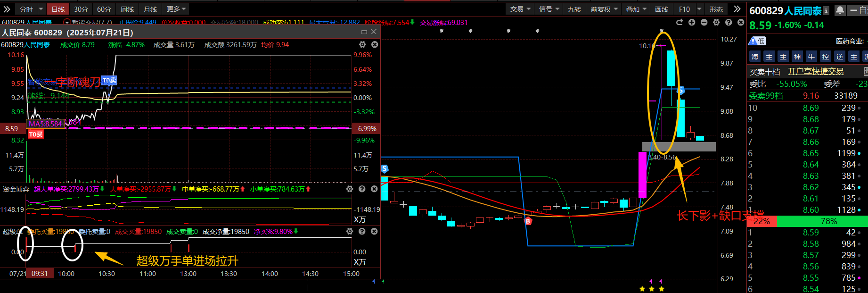Click the 委卖99档 total row
The image size is (868, 293).
(x=808, y=96)
